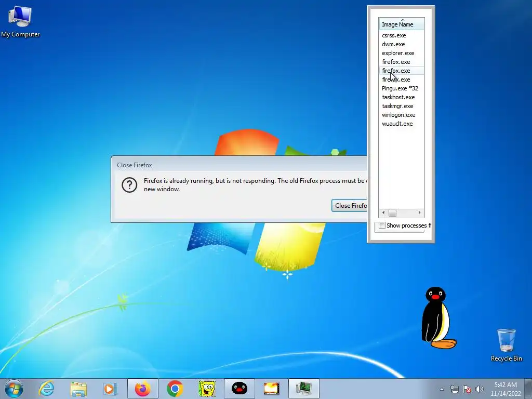Select csrss.exe process
532x399 pixels.
point(402,35)
